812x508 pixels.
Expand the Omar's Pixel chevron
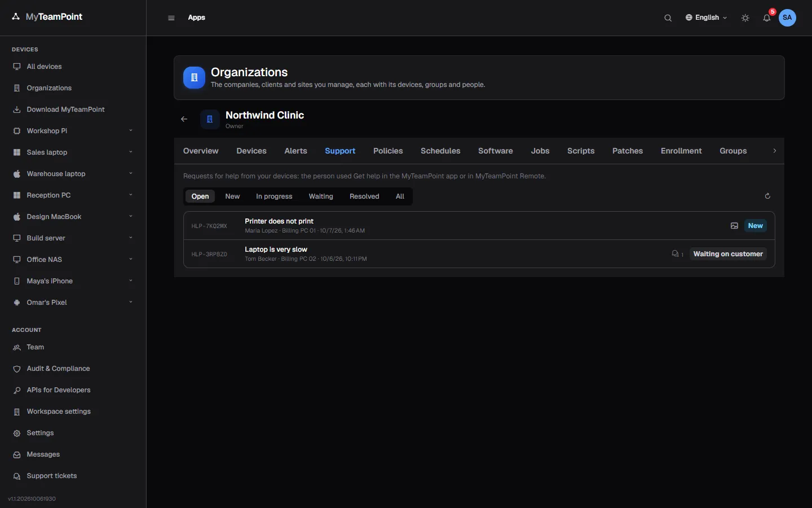click(131, 302)
